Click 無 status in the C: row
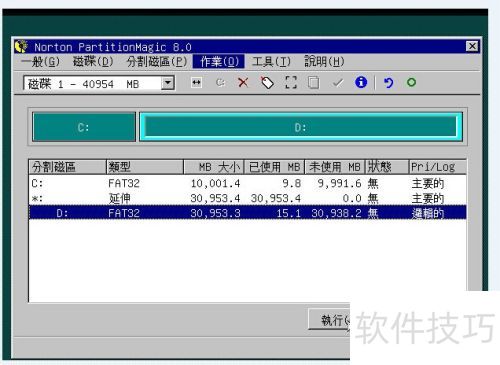The width and height of the screenshot is (500, 365). tap(373, 183)
